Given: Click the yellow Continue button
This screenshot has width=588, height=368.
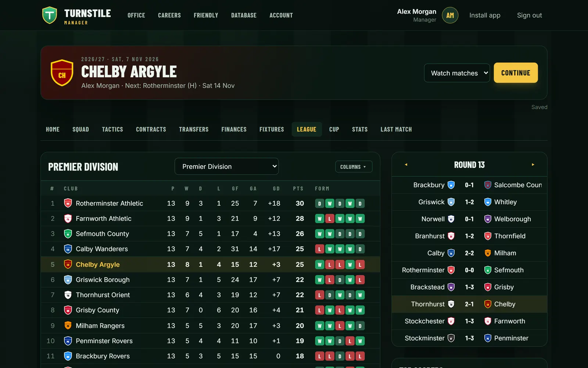Looking at the screenshot, I should coord(516,72).
